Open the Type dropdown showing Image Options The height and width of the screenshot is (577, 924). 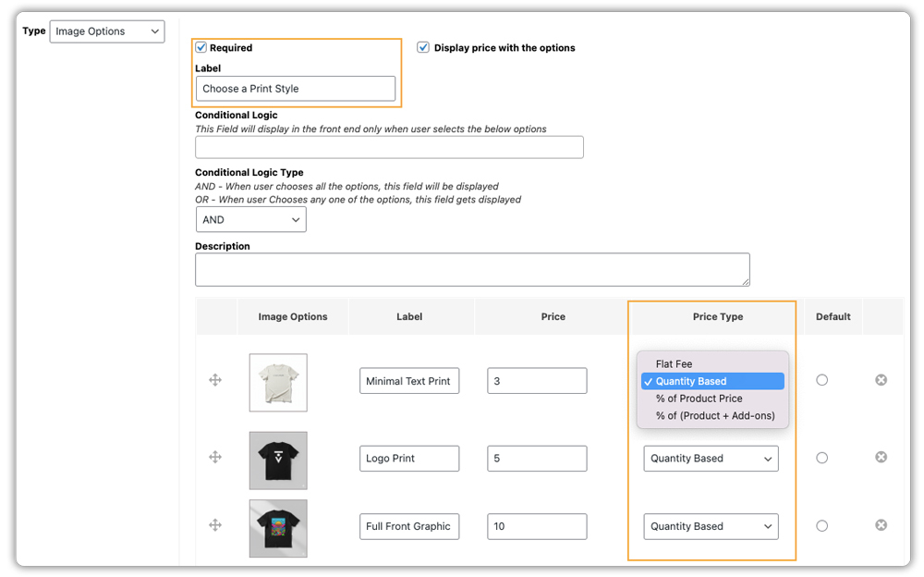106,31
